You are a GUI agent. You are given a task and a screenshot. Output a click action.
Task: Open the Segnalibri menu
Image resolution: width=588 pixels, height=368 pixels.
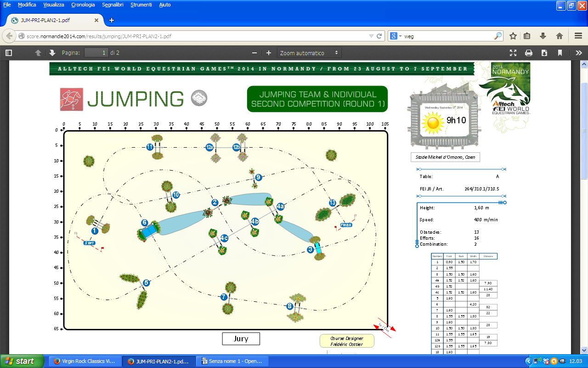tap(113, 5)
